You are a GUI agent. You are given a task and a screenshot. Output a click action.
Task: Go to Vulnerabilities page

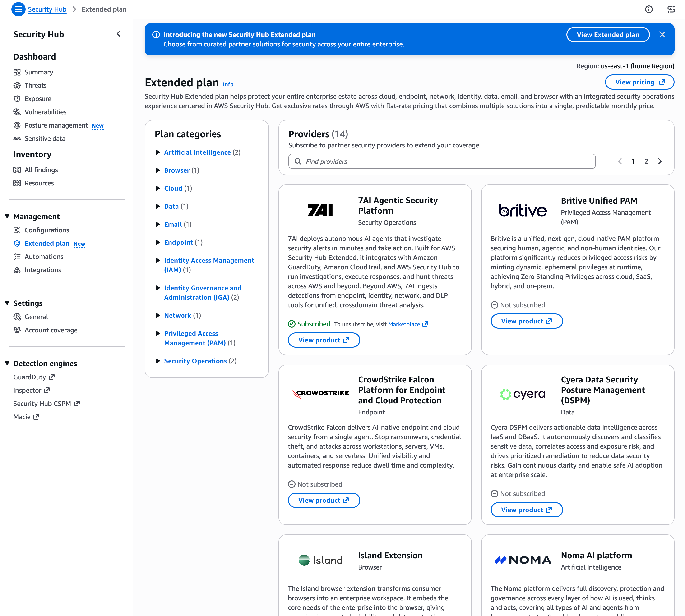point(45,112)
